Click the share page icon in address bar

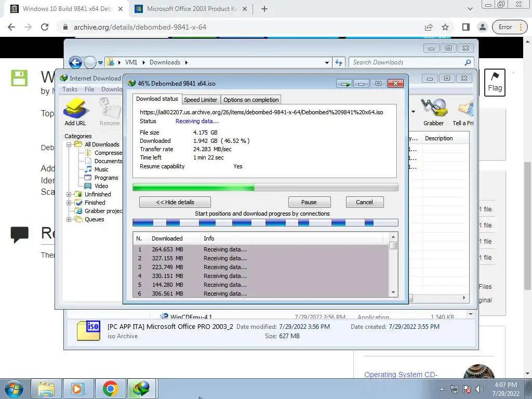(429, 27)
